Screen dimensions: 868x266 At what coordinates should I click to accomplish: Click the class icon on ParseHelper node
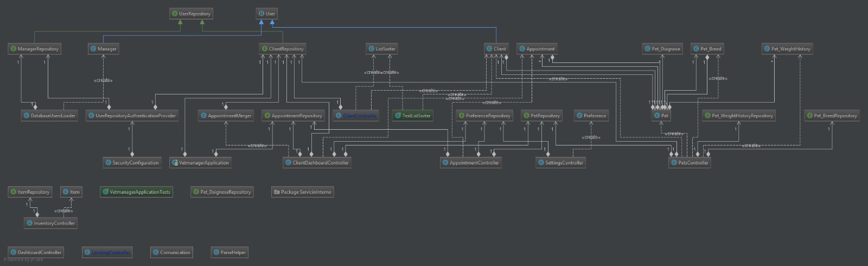click(x=216, y=252)
